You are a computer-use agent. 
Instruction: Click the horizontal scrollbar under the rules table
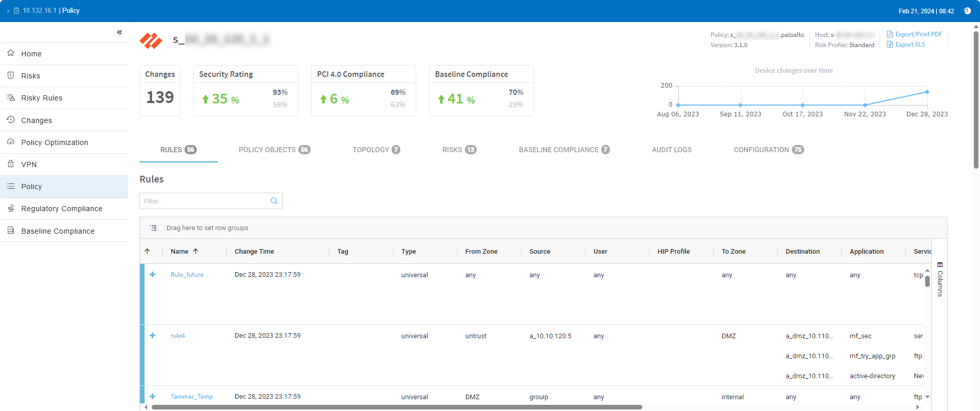(x=396, y=407)
